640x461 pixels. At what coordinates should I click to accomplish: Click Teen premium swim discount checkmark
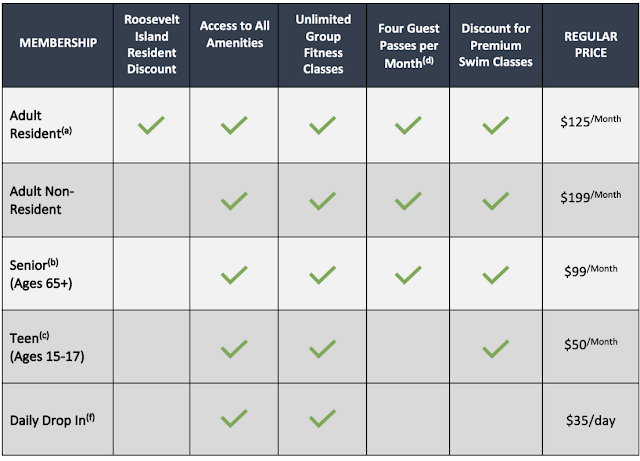tap(496, 349)
